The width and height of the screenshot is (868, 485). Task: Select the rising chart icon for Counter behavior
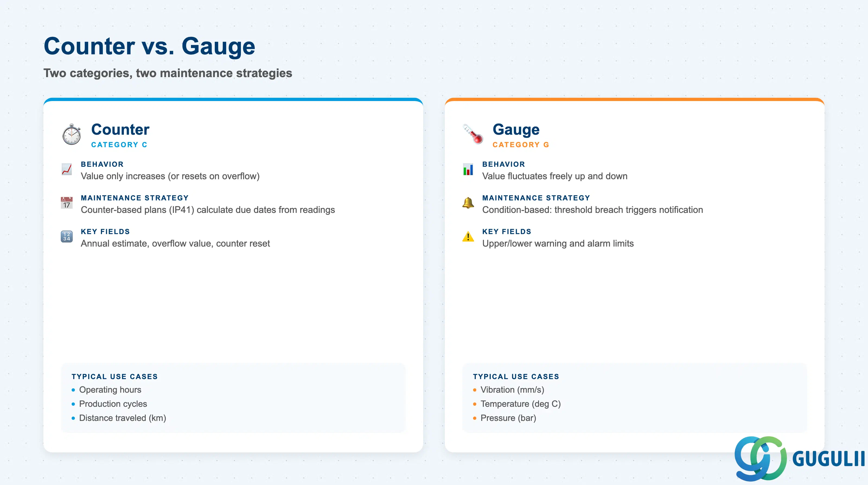click(67, 169)
